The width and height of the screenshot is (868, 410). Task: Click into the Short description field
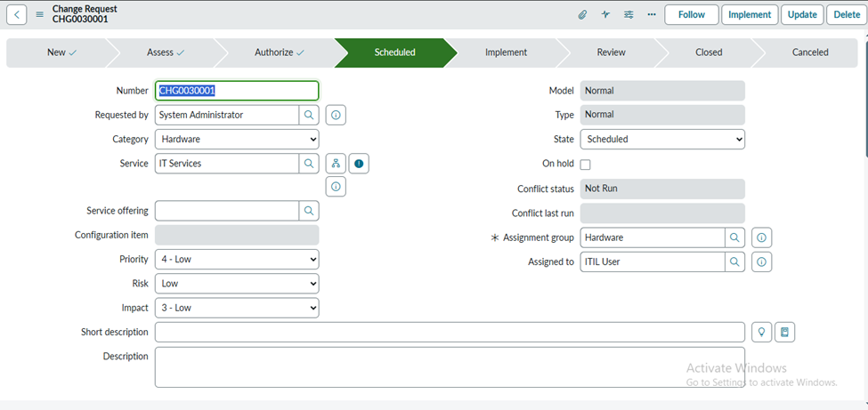[450, 332]
